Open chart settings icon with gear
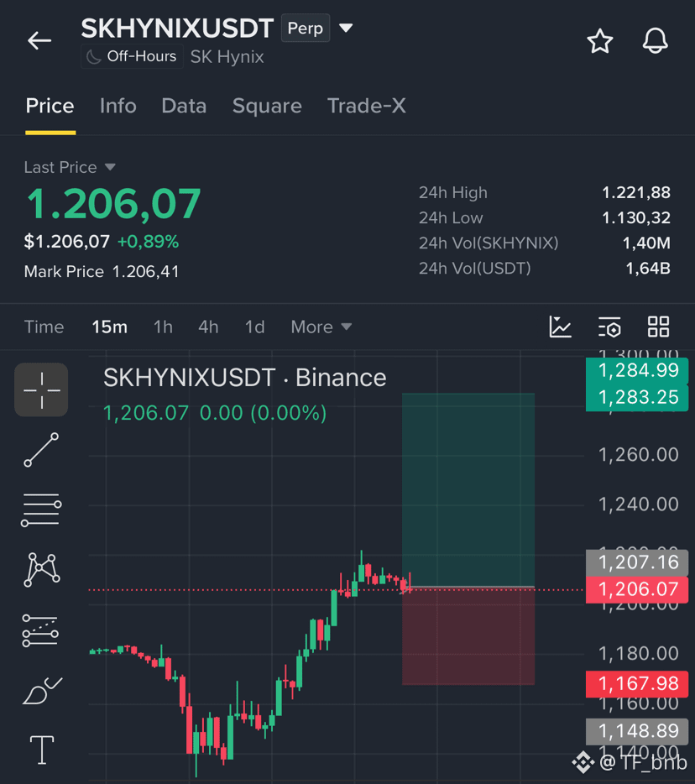 coord(609,327)
